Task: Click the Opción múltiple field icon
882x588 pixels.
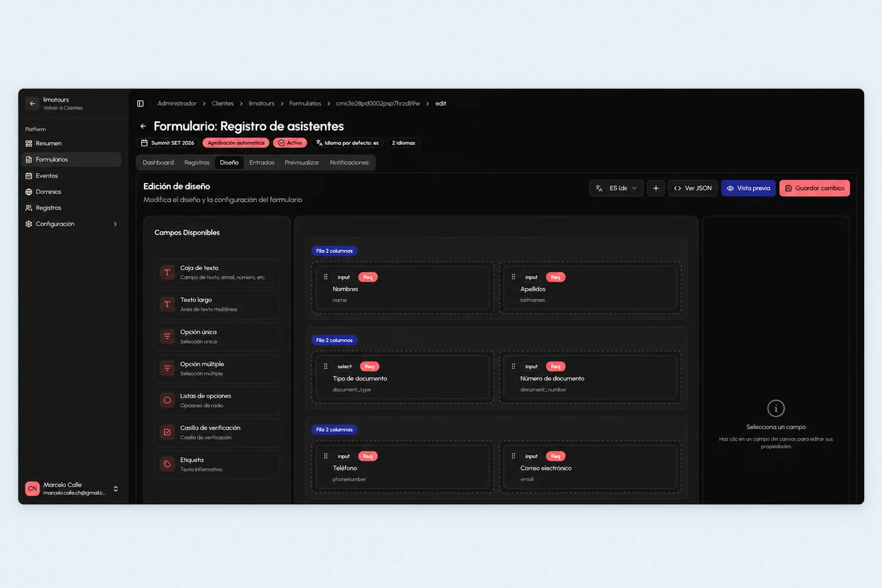Action: pos(167,368)
